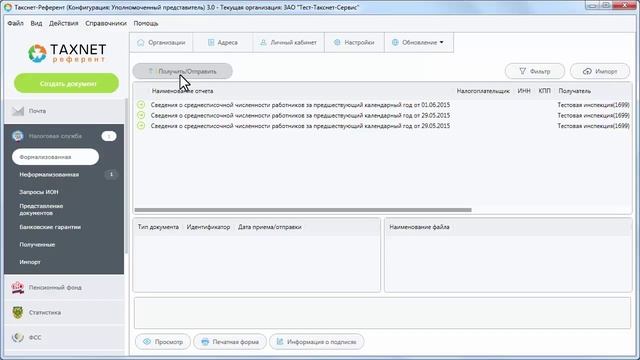
Task: Open the Настройки tab
Action: pyautogui.click(x=354, y=42)
